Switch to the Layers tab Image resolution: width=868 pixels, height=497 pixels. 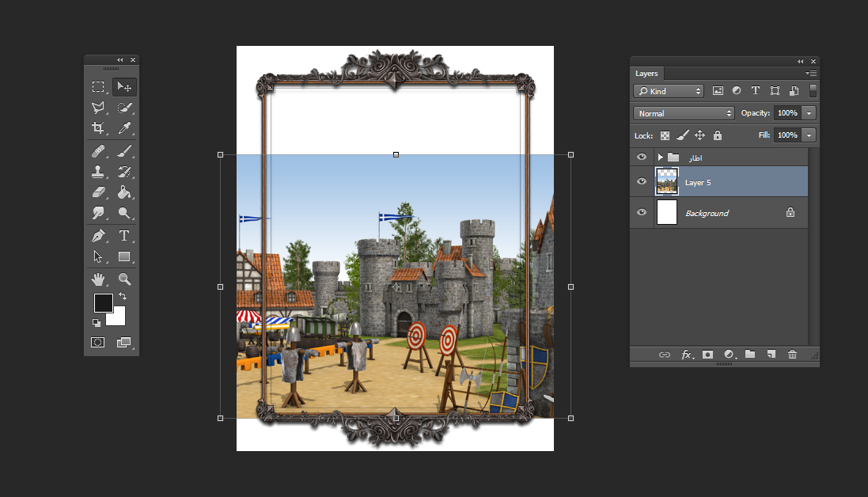coord(646,74)
